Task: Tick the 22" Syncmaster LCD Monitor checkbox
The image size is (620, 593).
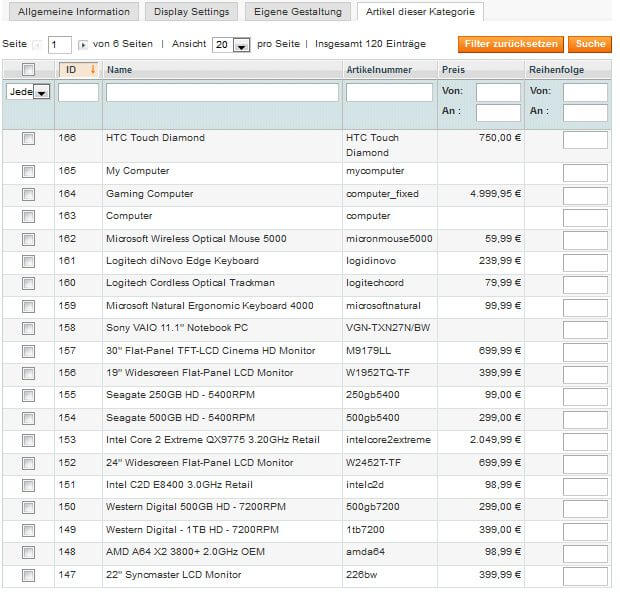Action: [28, 575]
